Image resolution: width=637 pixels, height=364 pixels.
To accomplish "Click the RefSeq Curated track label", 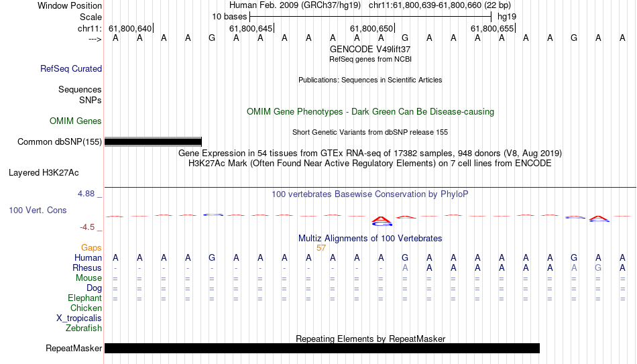I will 71,68.
